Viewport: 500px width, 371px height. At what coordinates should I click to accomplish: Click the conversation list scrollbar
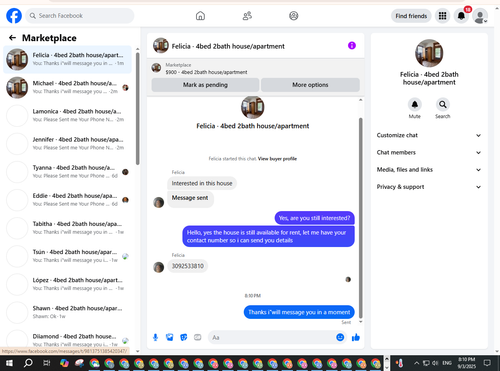click(x=137, y=108)
